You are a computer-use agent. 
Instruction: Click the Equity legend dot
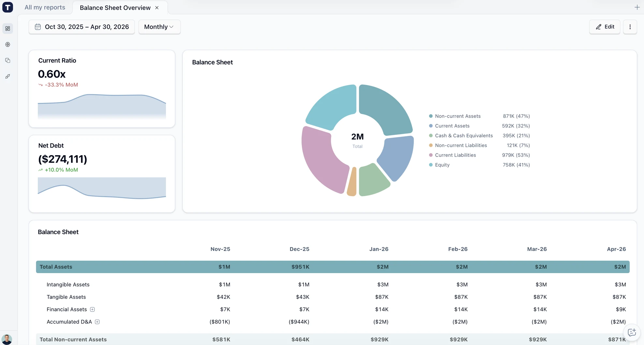coord(431,165)
